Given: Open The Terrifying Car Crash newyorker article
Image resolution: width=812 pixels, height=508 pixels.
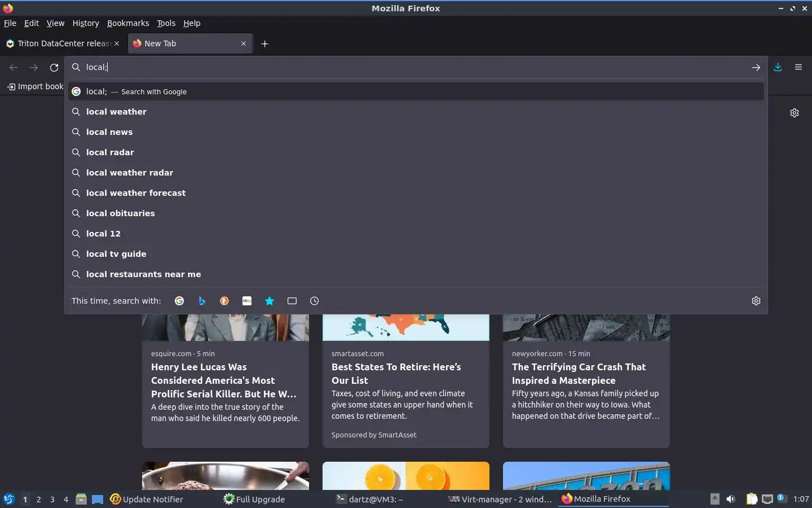Looking at the screenshot, I should coord(586,381).
